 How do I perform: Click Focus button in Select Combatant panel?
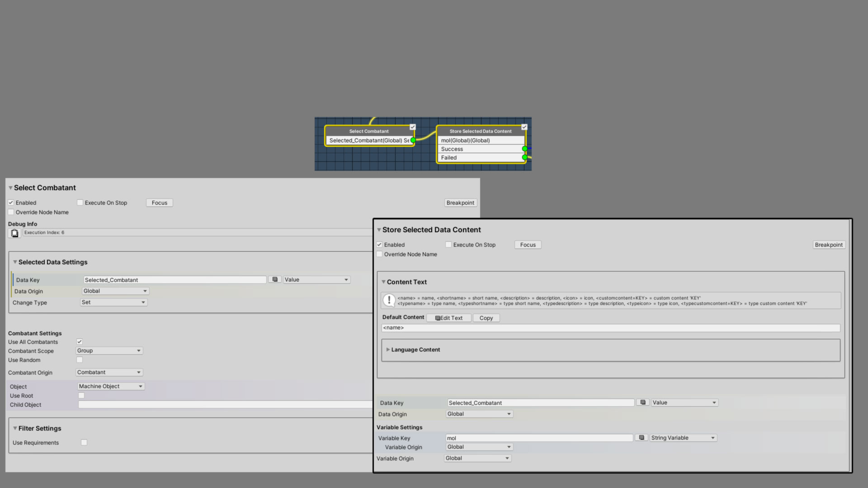(160, 203)
